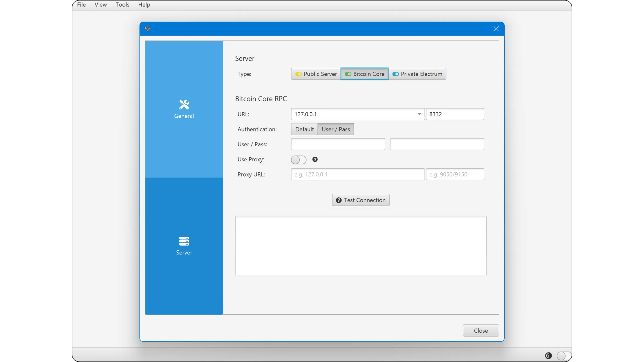Screen dimensions: 644x362
Task: Open the Help menu
Action: [x=144, y=5]
